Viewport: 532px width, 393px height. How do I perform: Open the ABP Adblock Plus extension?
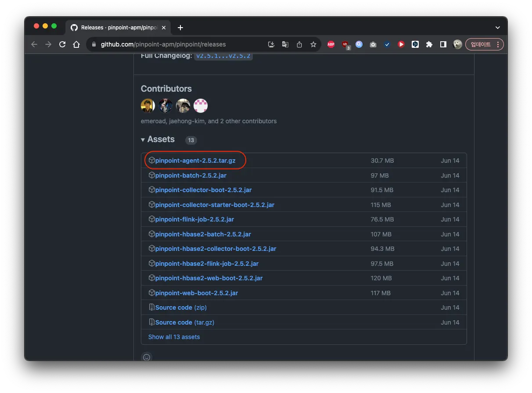point(331,44)
